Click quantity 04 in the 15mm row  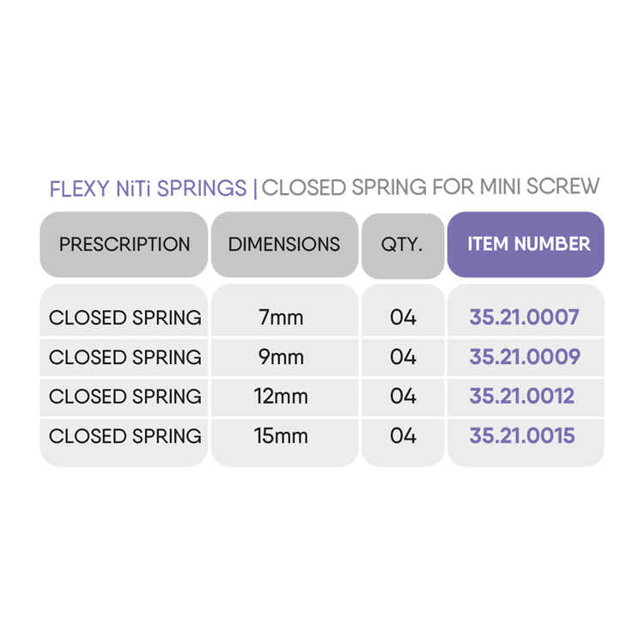[x=403, y=436]
